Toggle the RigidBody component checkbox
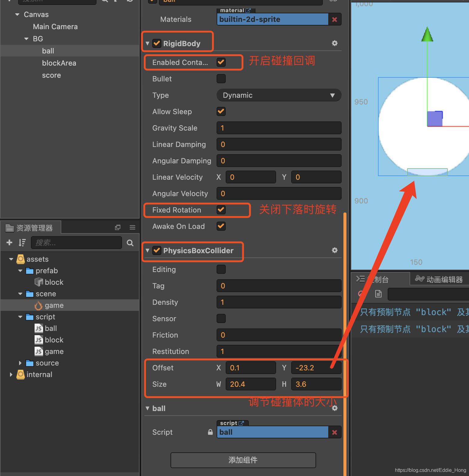 pyautogui.click(x=157, y=43)
